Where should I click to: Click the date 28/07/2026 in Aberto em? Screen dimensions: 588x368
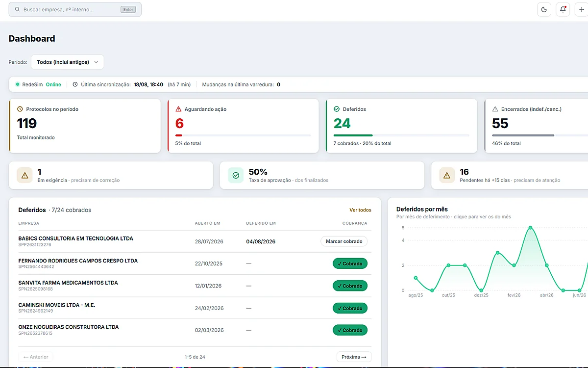(209, 241)
